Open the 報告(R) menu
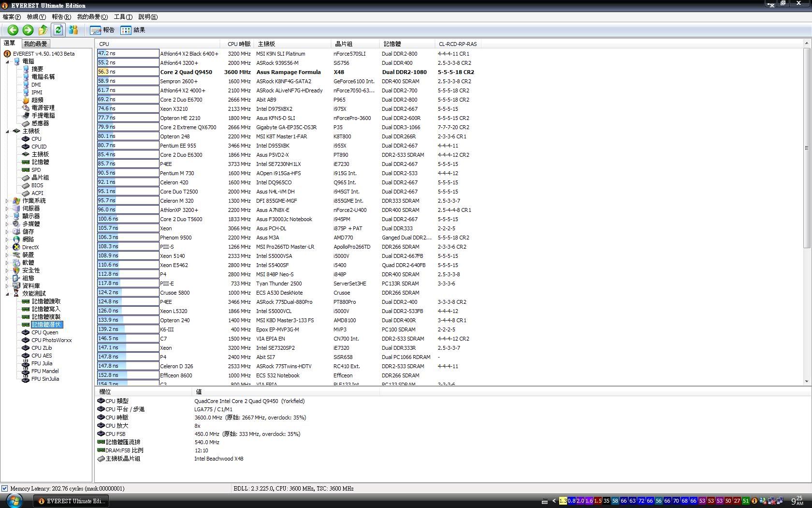This screenshot has width=812, height=508. [x=61, y=17]
